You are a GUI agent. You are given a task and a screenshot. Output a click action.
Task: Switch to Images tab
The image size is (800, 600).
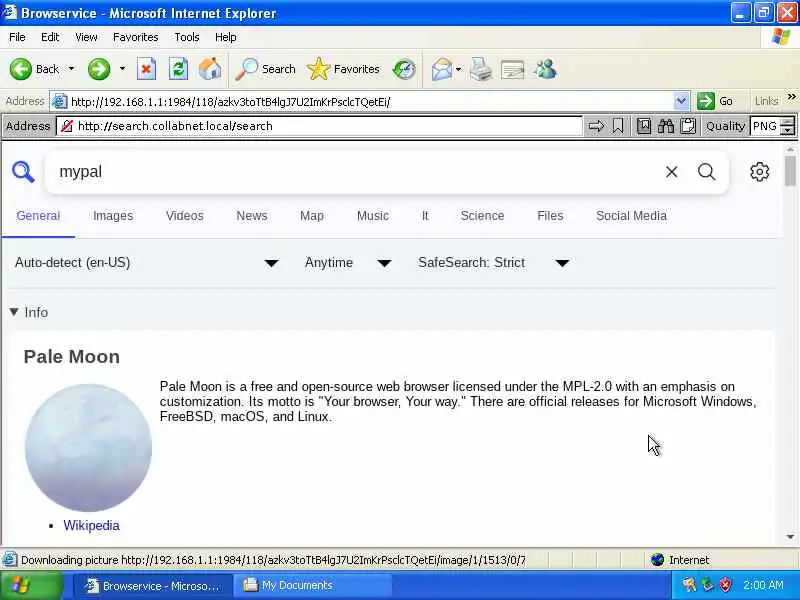[x=113, y=216]
